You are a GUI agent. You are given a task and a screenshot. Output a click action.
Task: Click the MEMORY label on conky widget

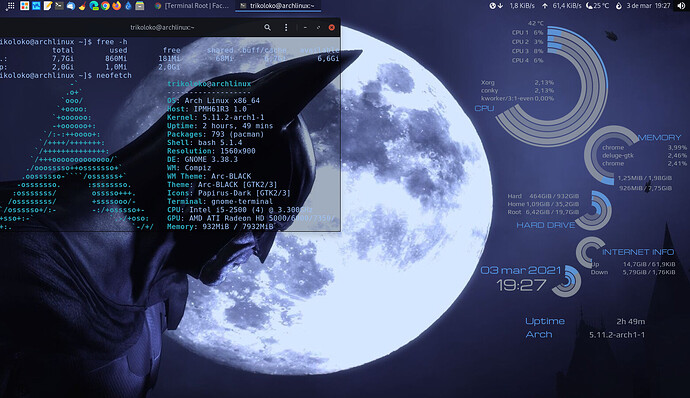[x=659, y=138]
